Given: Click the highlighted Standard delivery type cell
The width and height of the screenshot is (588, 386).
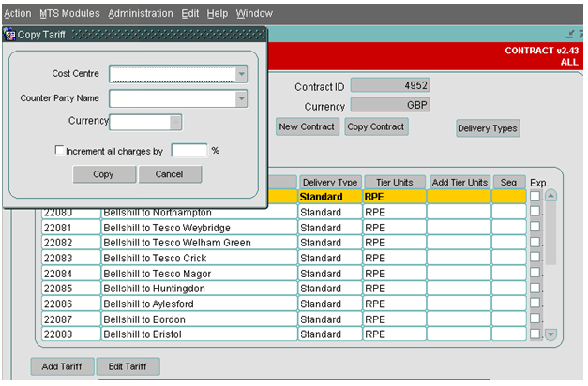Looking at the screenshot, I should (x=330, y=197).
